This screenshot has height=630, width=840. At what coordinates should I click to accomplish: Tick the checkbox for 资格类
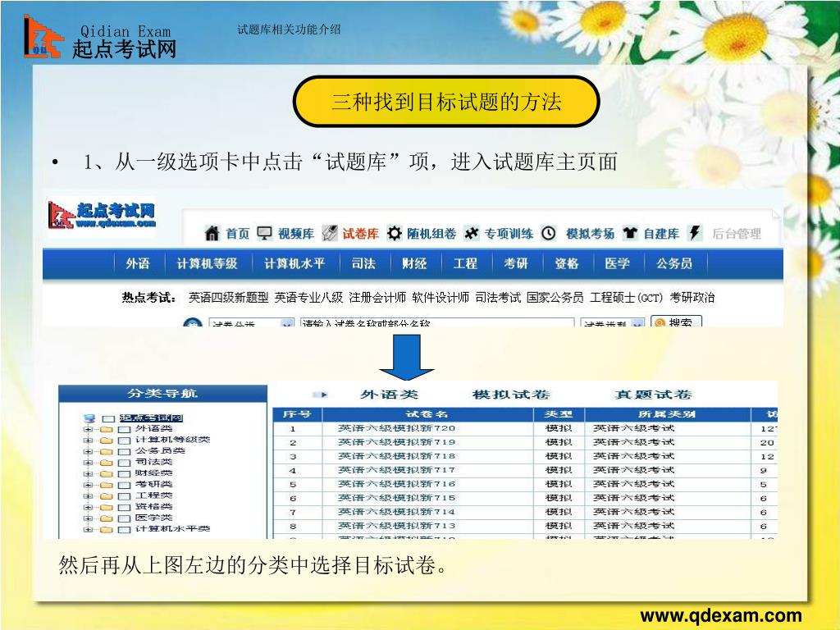point(124,507)
